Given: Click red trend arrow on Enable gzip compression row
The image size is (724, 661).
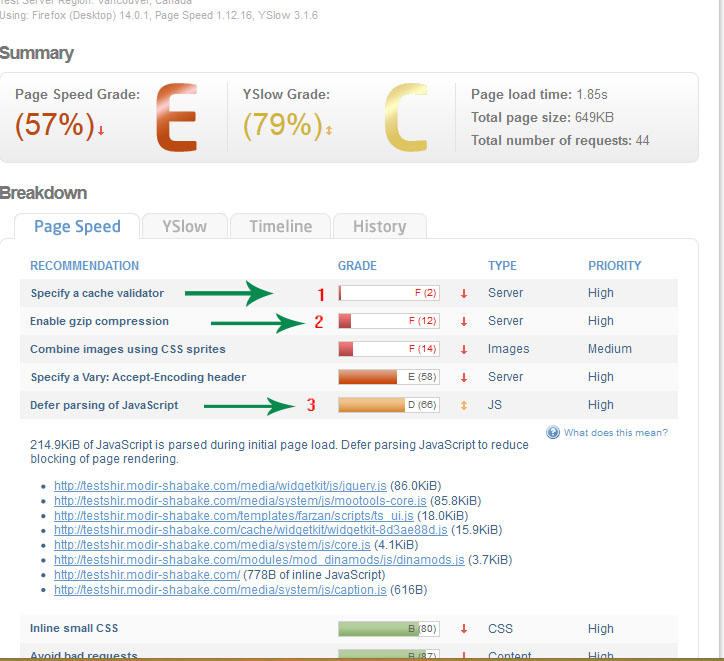Looking at the screenshot, I should (464, 322).
